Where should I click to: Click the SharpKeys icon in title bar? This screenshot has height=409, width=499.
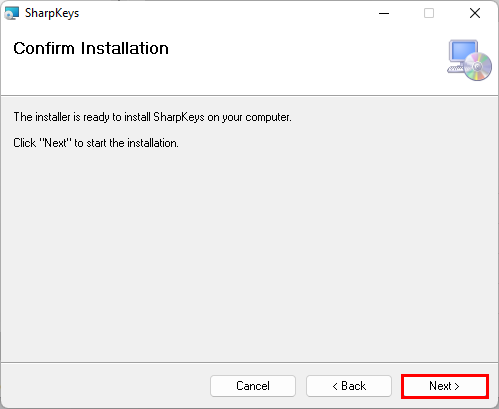[12, 13]
